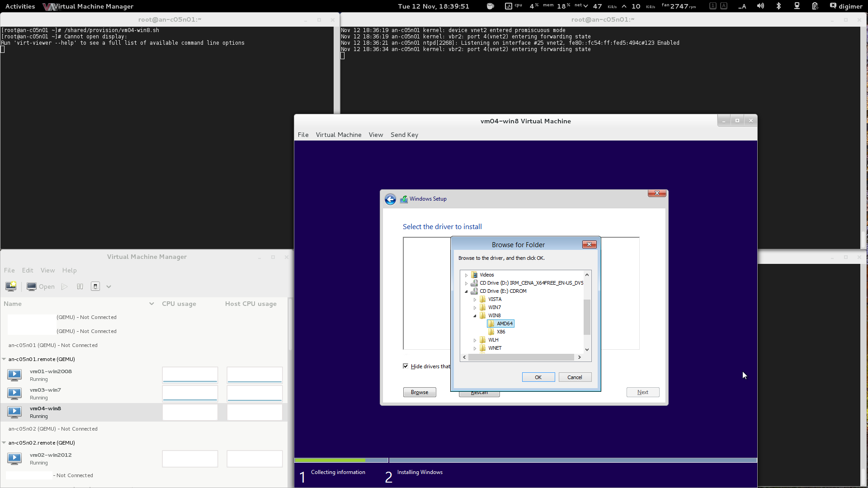Viewport: 868px width, 488px height.
Task: Click scroll down arrow in folder tree
Action: tap(587, 349)
